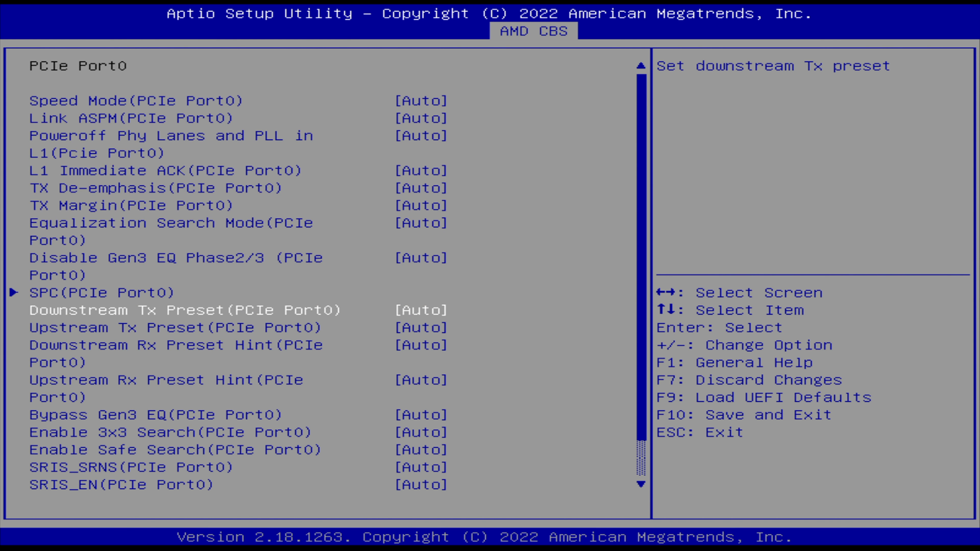Click the 'Enter: Select' key hint
This screenshot has height=551, width=980.
click(x=719, y=328)
